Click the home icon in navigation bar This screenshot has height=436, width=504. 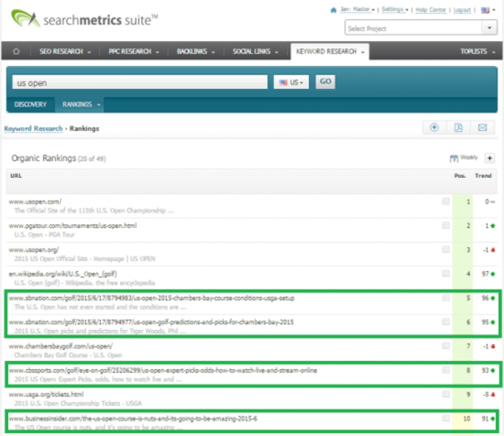[x=16, y=51]
